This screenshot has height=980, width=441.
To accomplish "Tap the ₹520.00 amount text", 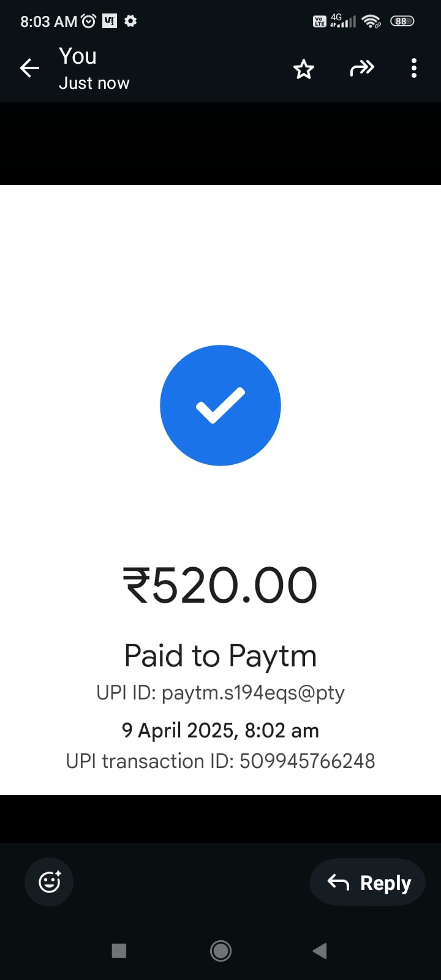I will pyautogui.click(x=221, y=586).
